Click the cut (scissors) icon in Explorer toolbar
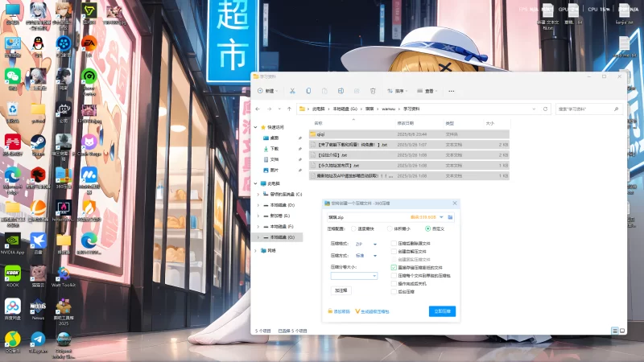644x362 pixels. [291, 91]
